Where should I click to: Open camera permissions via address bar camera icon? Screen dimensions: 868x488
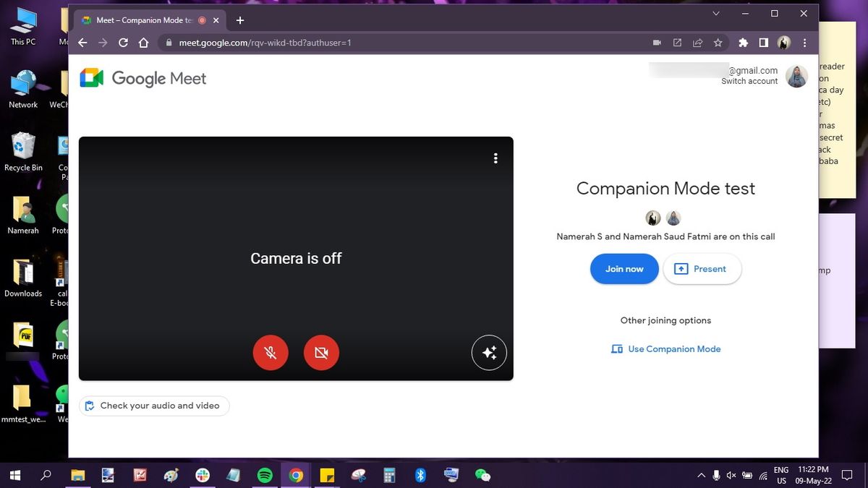coord(656,43)
